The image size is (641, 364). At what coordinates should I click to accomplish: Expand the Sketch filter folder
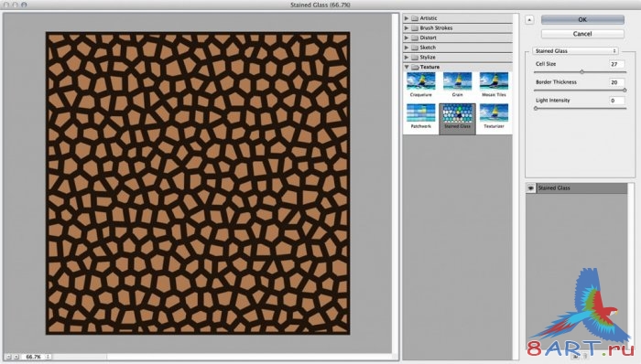[407, 48]
